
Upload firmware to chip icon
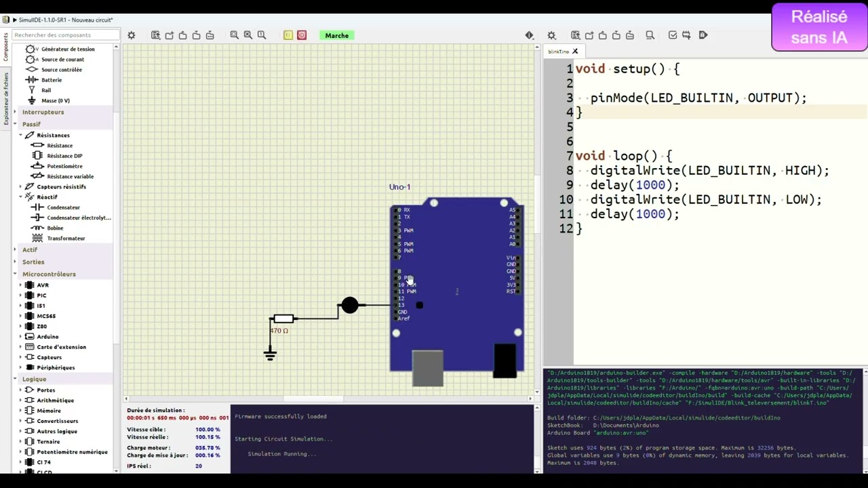coord(686,35)
